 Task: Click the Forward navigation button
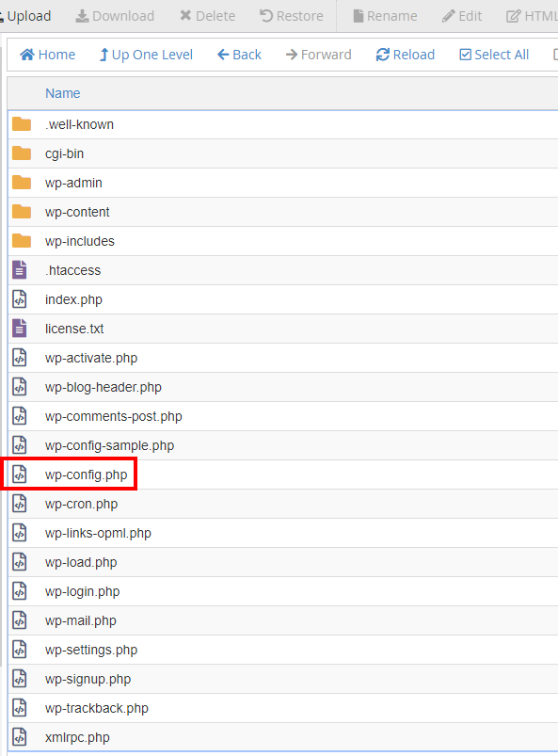[x=318, y=55]
